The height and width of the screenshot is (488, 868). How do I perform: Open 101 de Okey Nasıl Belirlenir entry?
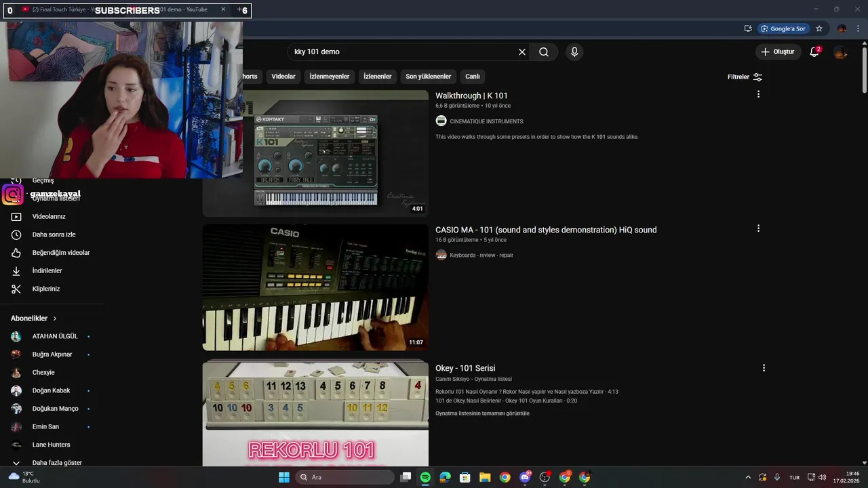pyautogui.click(x=506, y=401)
